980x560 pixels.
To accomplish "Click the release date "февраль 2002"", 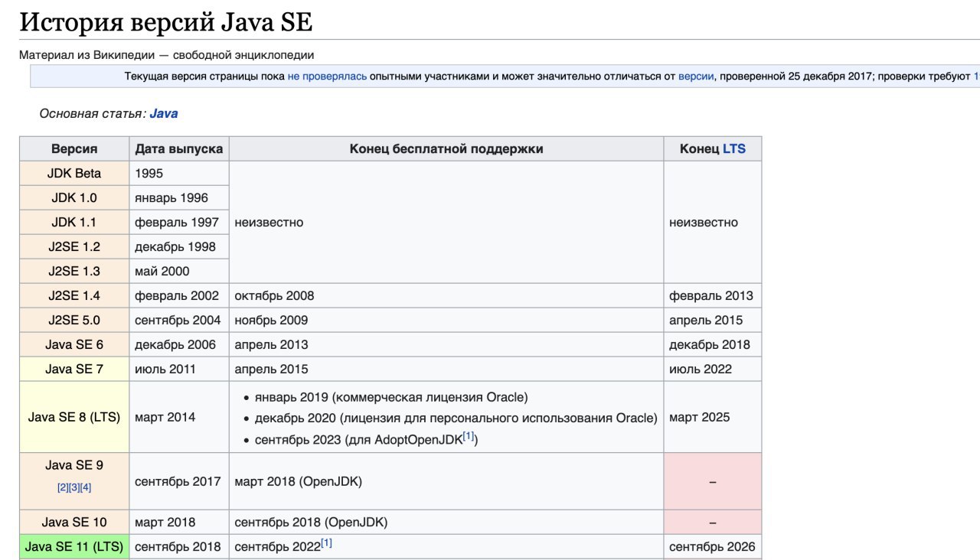I will click(177, 295).
